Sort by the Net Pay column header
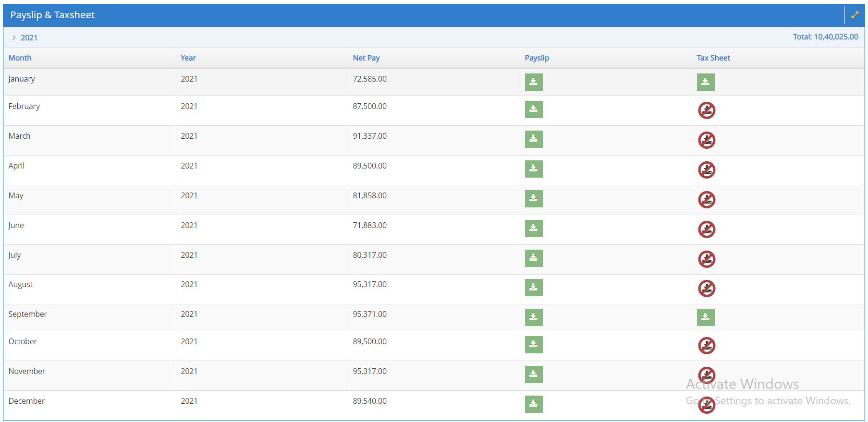 [366, 58]
